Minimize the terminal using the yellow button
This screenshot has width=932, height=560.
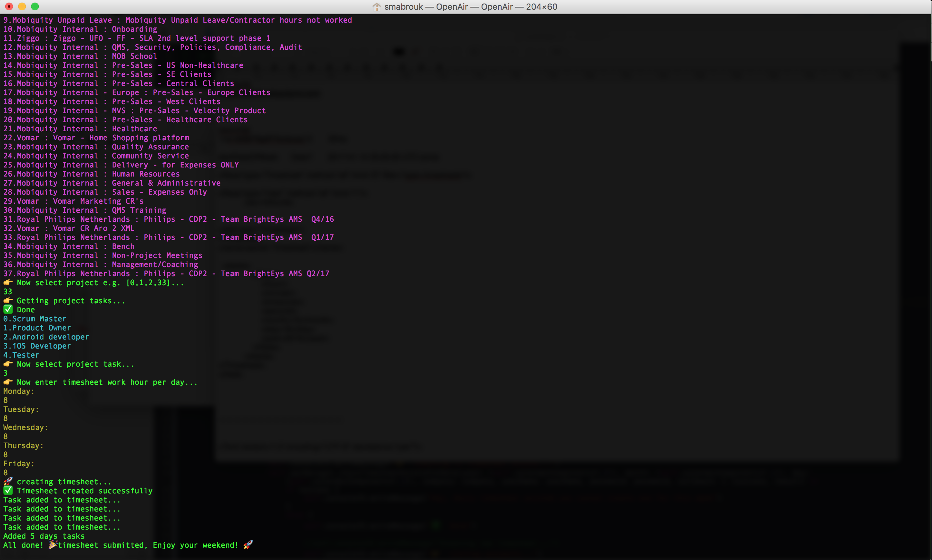click(x=22, y=6)
